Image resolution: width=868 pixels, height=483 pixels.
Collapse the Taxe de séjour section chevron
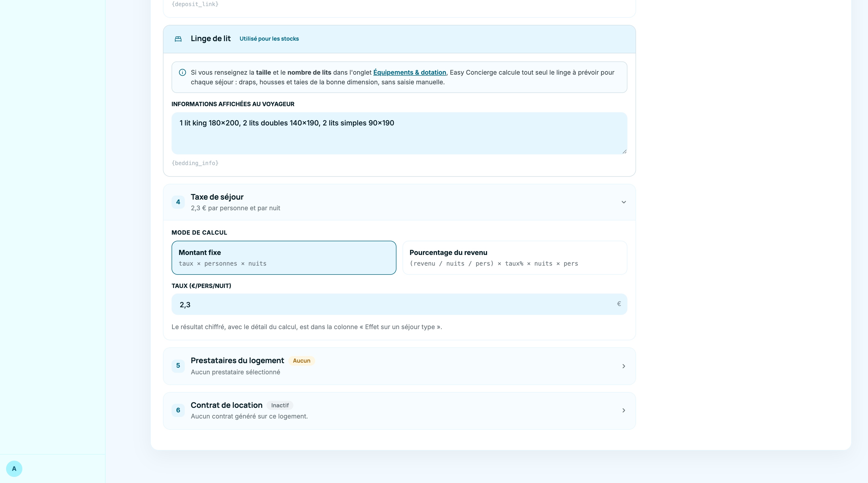[x=624, y=202]
